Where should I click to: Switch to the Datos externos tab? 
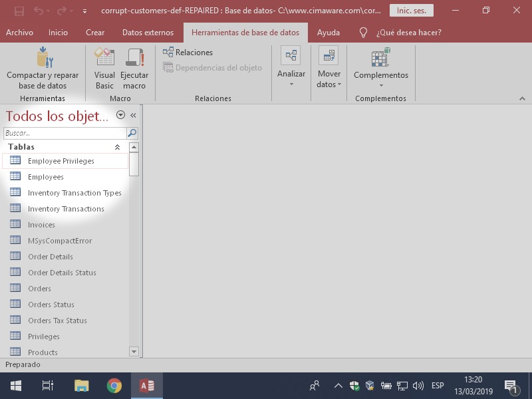[x=148, y=33]
